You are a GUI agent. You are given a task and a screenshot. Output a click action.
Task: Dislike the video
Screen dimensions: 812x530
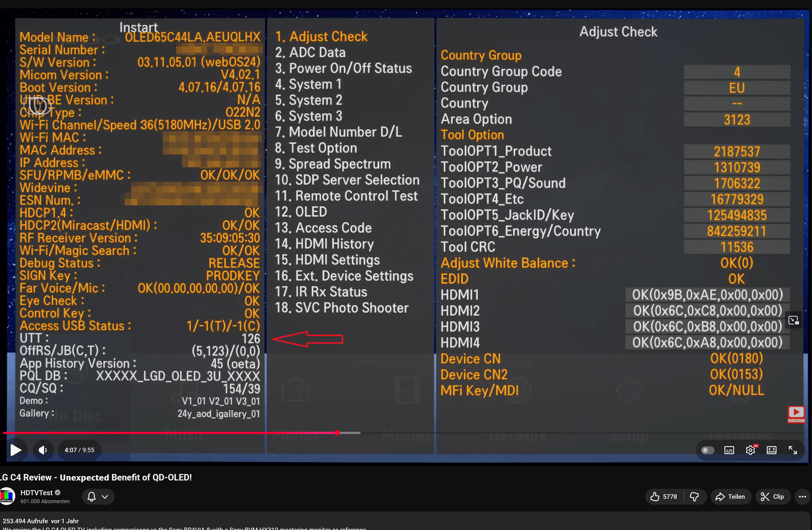(695, 496)
